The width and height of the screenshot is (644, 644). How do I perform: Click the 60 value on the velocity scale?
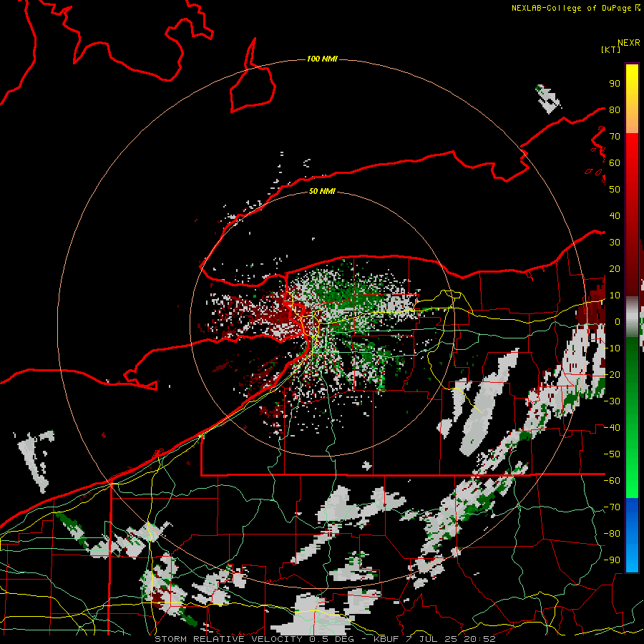615,162
